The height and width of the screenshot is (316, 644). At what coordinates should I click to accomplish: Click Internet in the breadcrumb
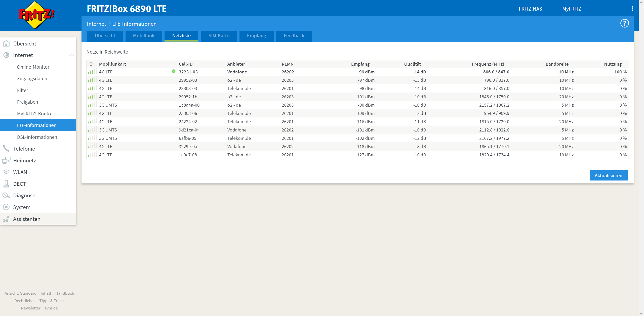96,24
